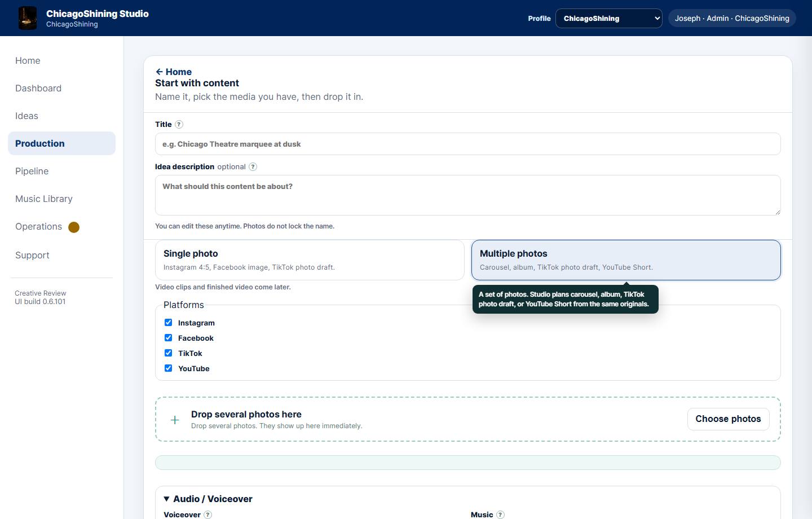Click the 'UI build 0.6.101' text

40,301
